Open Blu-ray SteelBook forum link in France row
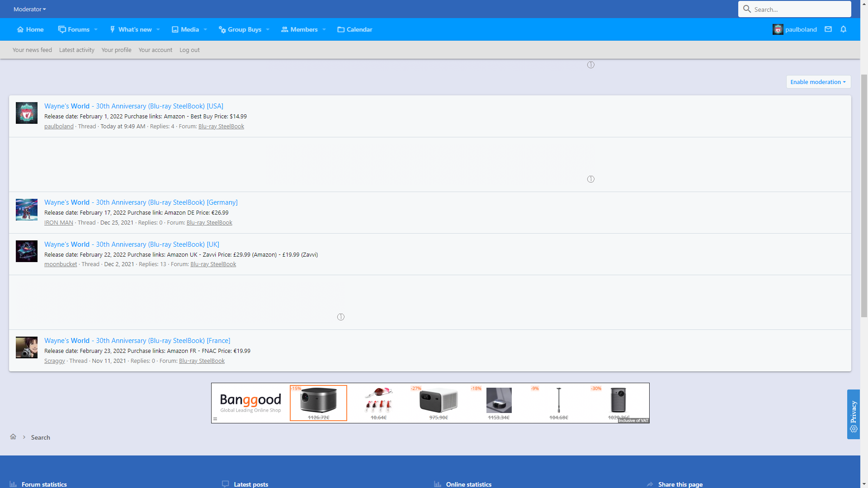This screenshot has height=488, width=868. (202, 361)
